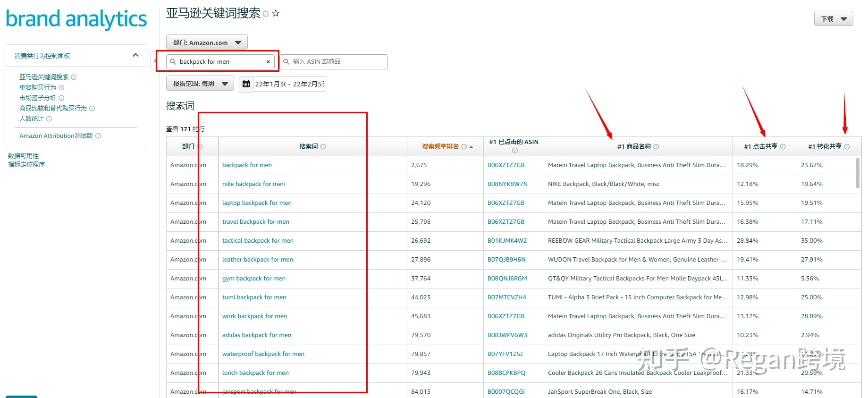Image resolution: width=868 pixels, height=398 pixels.
Task: Open ASIN link B01KJMK4W2
Action: [507, 241]
